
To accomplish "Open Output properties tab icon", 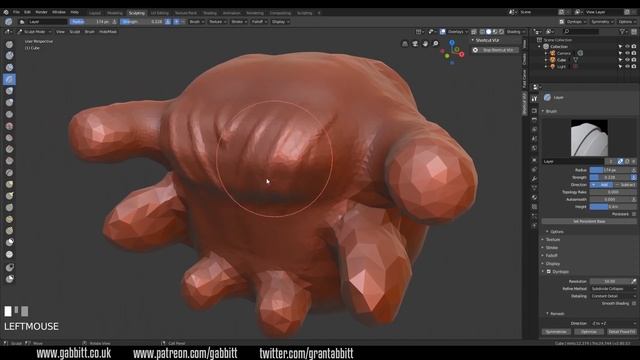I will [x=534, y=120].
